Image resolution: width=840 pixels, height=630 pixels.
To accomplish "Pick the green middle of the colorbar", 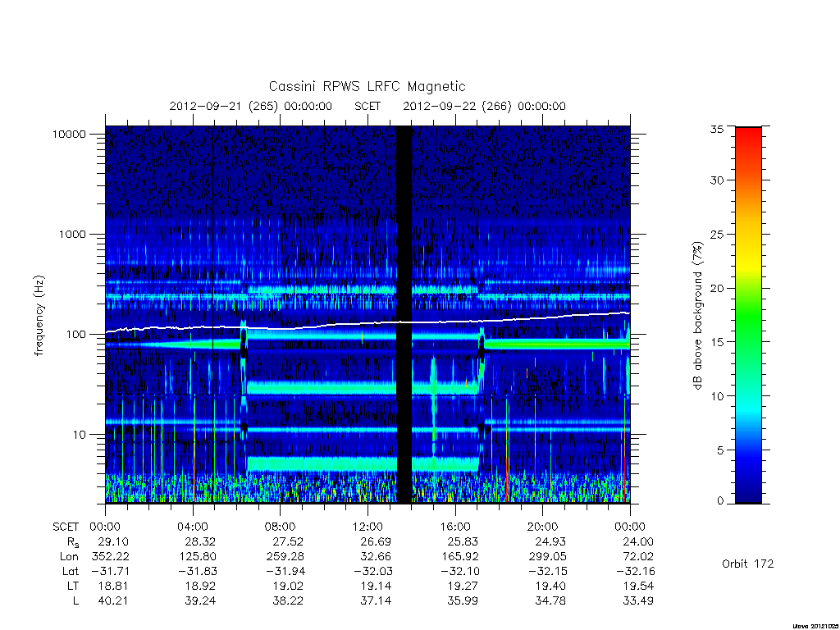I will (x=748, y=316).
